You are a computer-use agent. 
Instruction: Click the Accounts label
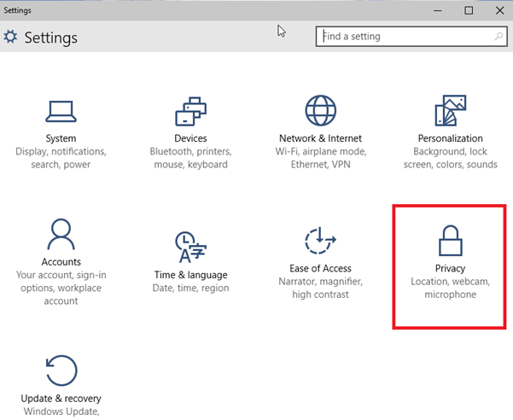(61, 262)
